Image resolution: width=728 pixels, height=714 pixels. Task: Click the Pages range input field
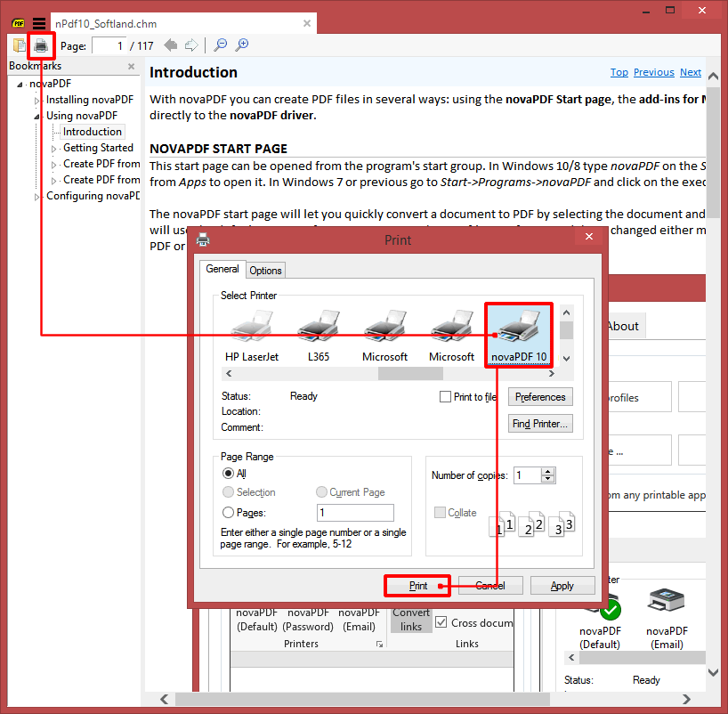point(355,513)
